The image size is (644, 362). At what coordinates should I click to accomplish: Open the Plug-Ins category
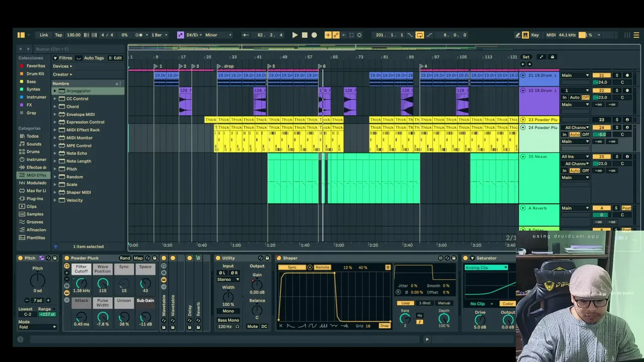pyautogui.click(x=35, y=199)
